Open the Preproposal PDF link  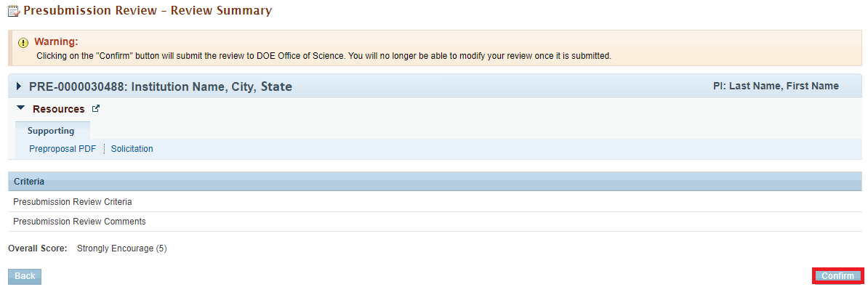[x=63, y=149]
